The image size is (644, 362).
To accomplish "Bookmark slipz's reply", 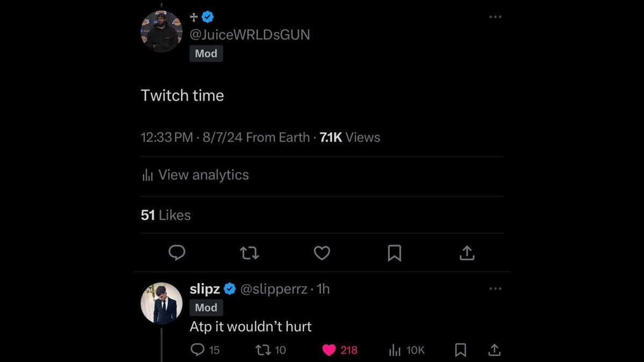I will pos(460,350).
